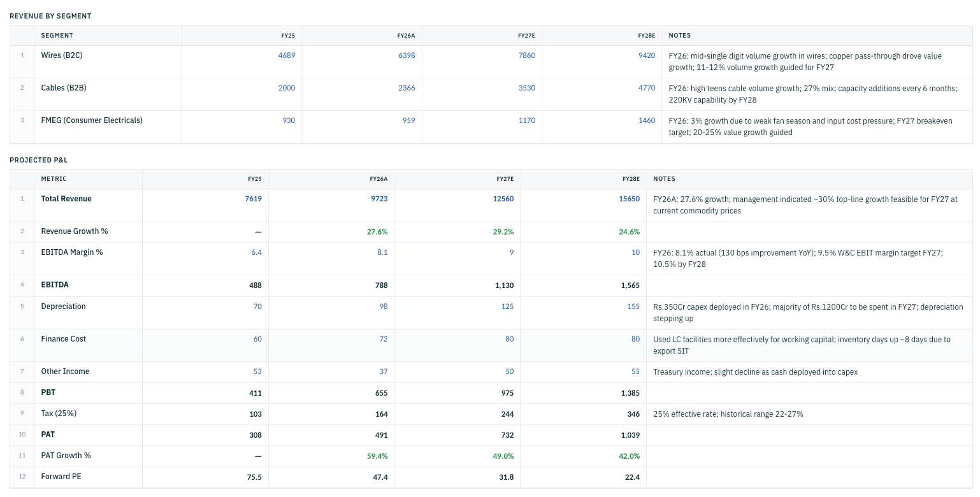980x497 pixels.
Task: Click PBT FY26A value 655
Action: [x=381, y=393]
